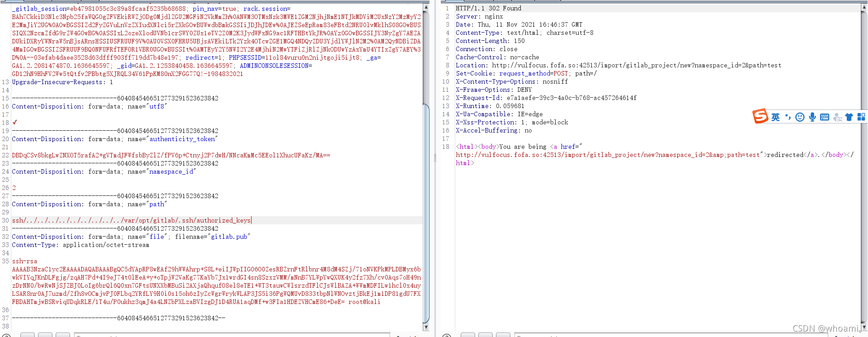Screen dimensions: 868x337
Task: Click the request panel scrollbar up arrow
Action: [x=426, y=8]
